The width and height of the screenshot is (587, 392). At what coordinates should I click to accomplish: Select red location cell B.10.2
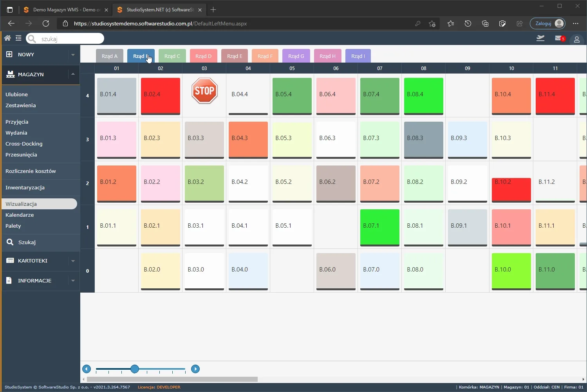pyautogui.click(x=511, y=190)
